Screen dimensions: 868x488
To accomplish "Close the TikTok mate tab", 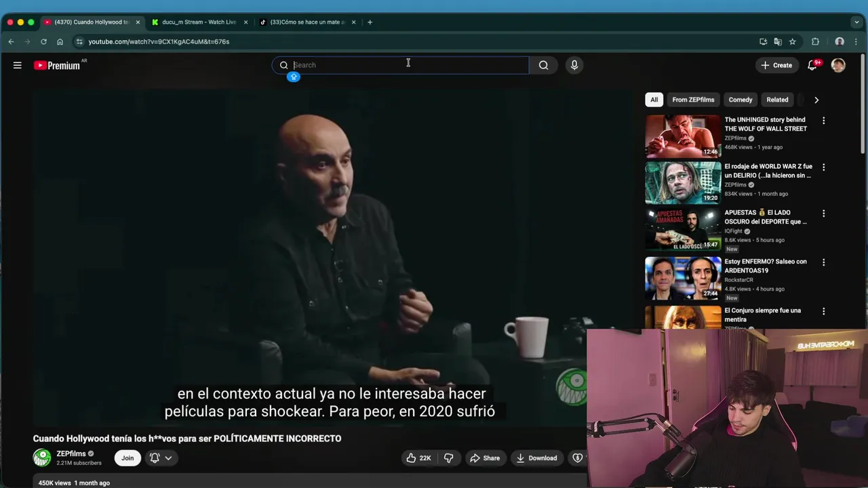I will coord(353,22).
